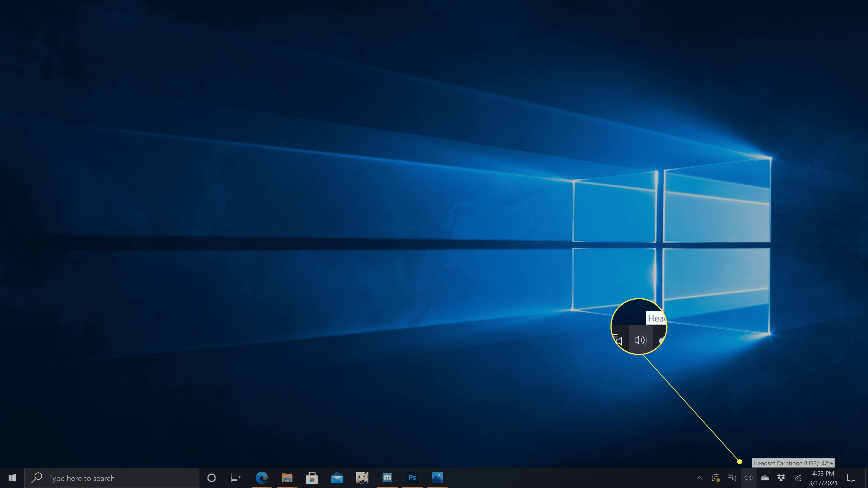
Task: Click the 'Type here to search' box
Action: tap(112, 478)
